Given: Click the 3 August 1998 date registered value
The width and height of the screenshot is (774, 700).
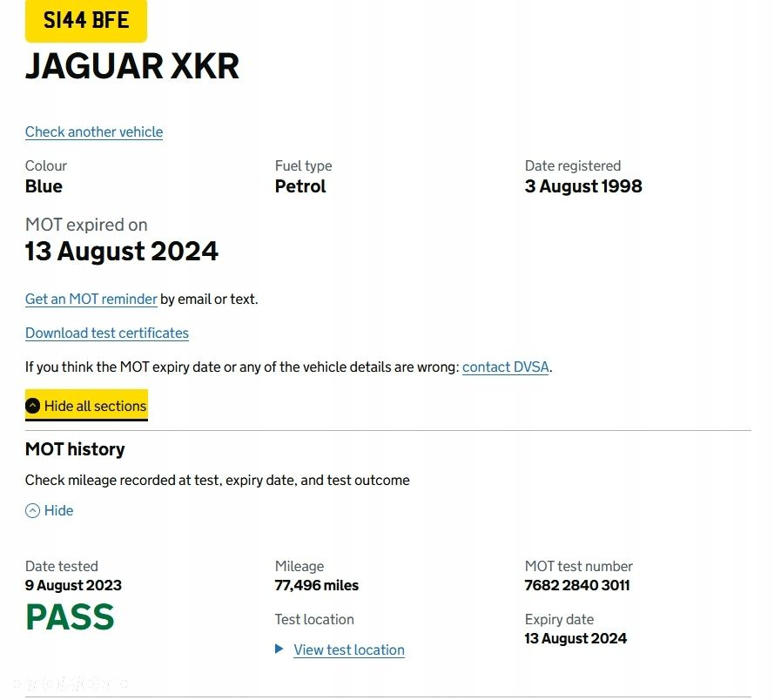Looking at the screenshot, I should pyautogui.click(x=583, y=186).
